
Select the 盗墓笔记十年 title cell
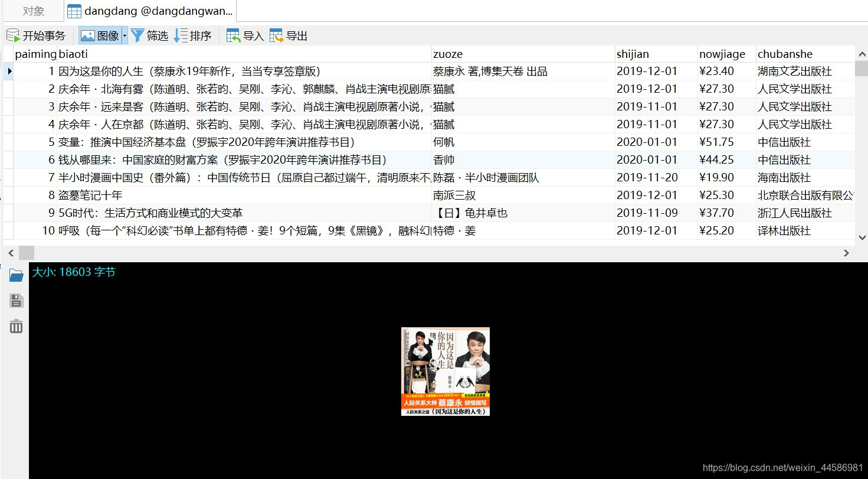(244, 195)
